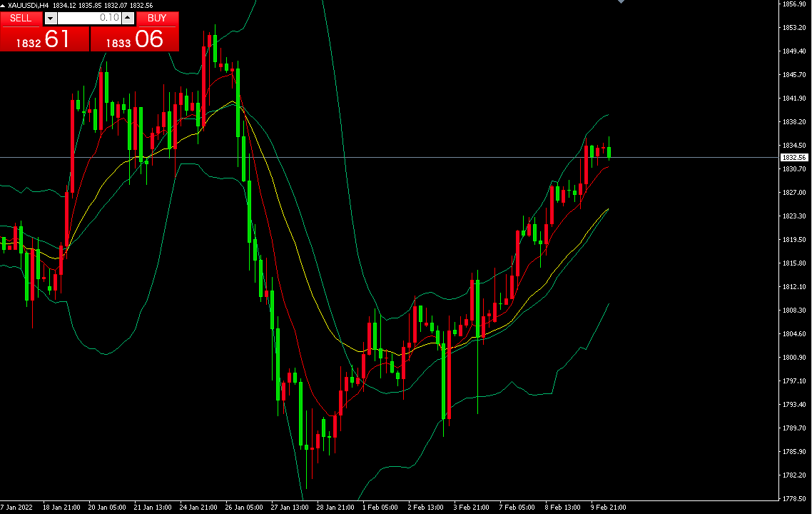Click the 7 Jan 2022 date label
This screenshot has width=812, height=514.
[16, 508]
